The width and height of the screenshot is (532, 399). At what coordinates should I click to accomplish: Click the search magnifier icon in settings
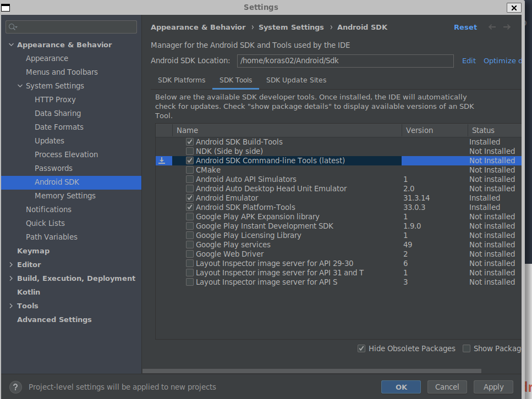tap(13, 27)
